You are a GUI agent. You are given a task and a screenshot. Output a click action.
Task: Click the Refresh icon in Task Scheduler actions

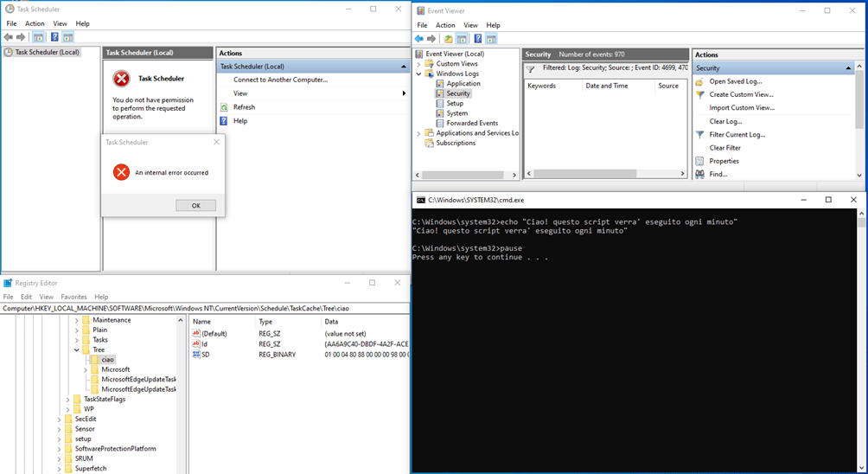tap(224, 107)
